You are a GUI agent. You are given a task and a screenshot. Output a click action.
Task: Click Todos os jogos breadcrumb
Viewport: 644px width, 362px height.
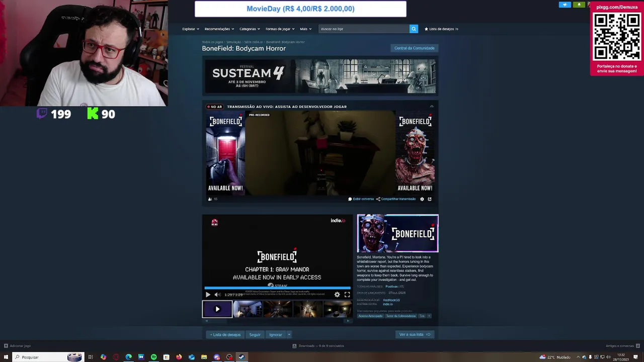click(x=212, y=42)
